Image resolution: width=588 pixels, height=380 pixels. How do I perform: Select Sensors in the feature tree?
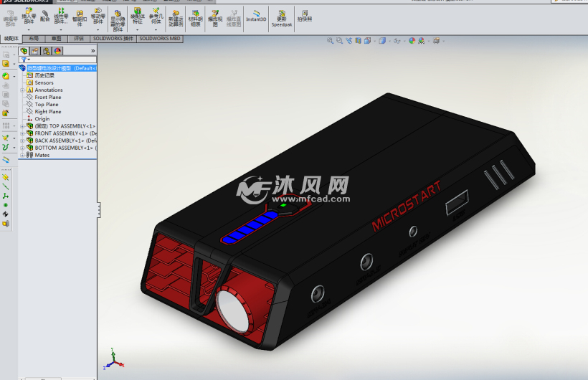(40, 82)
